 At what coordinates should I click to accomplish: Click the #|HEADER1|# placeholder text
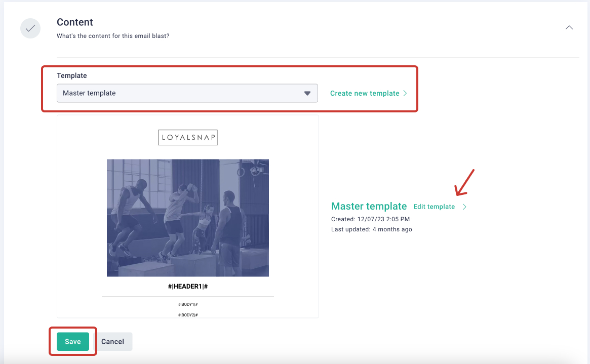[188, 287]
